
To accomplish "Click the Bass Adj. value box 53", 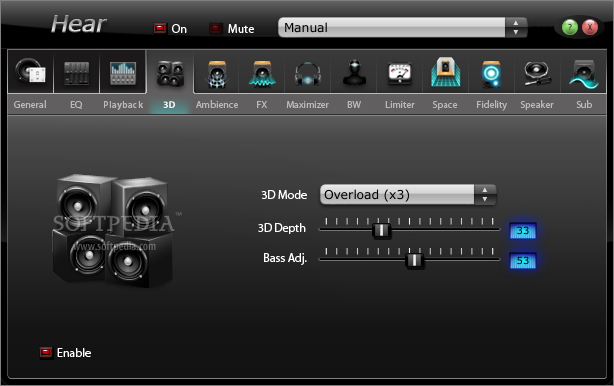I will (x=523, y=261).
